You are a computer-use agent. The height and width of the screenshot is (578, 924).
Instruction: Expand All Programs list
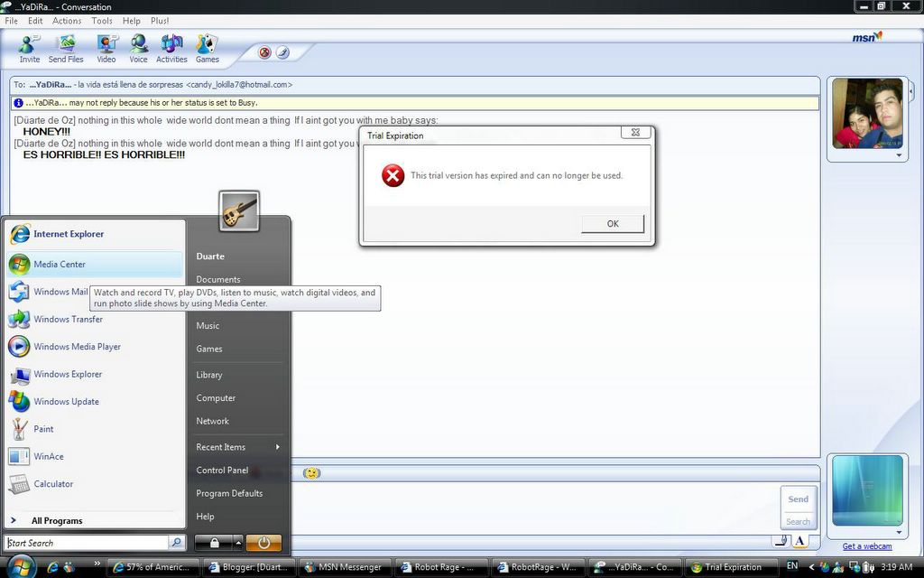95,521
